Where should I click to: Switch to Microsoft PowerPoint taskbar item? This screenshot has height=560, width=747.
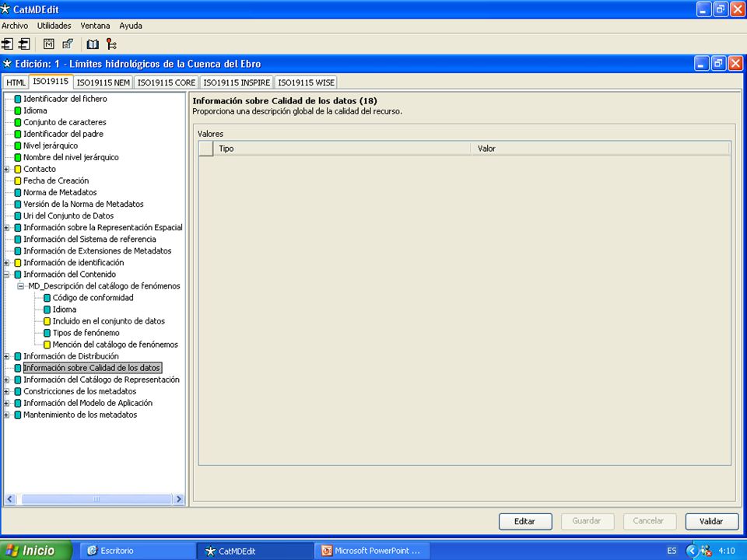372,551
